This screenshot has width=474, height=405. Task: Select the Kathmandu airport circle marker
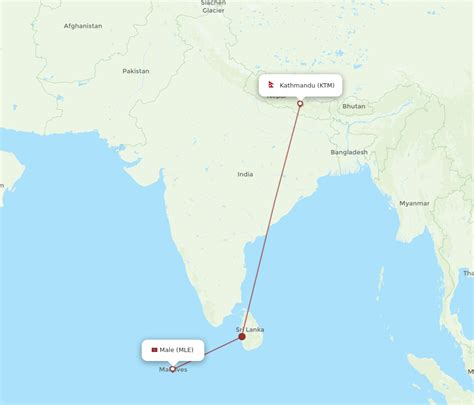point(300,104)
